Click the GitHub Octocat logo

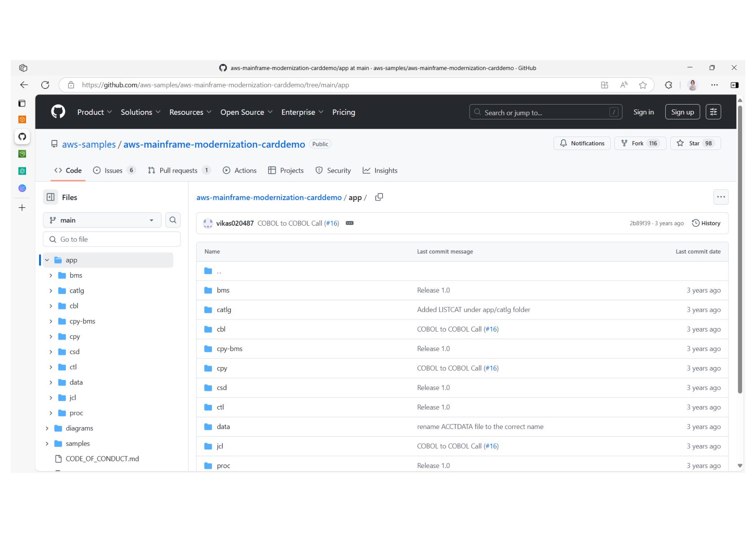[58, 112]
